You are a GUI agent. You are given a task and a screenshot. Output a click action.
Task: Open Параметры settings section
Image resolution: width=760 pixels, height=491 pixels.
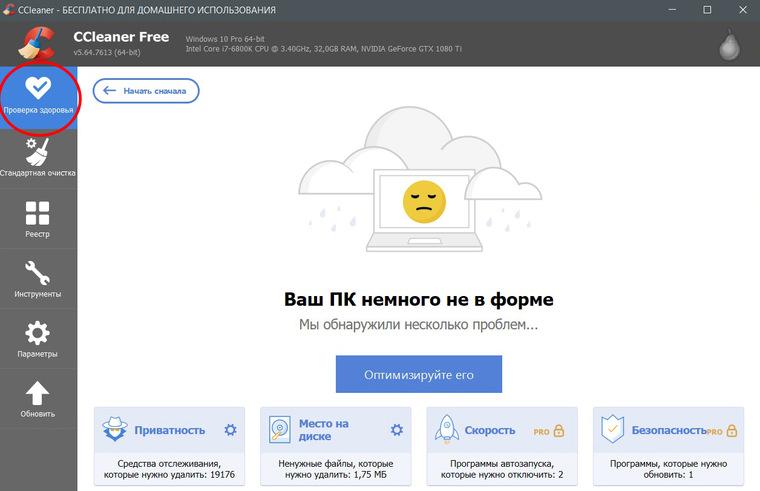coord(38,339)
